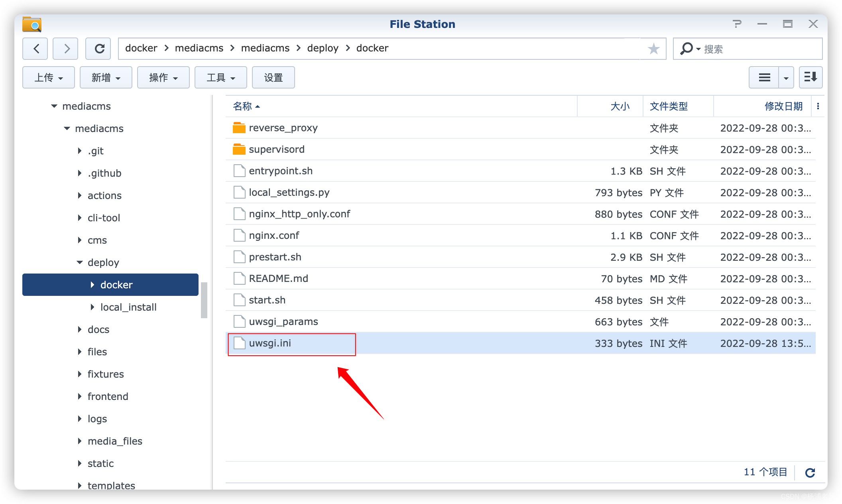The height and width of the screenshot is (504, 842).
Task: Click the upload (上传) button
Action: coord(47,77)
